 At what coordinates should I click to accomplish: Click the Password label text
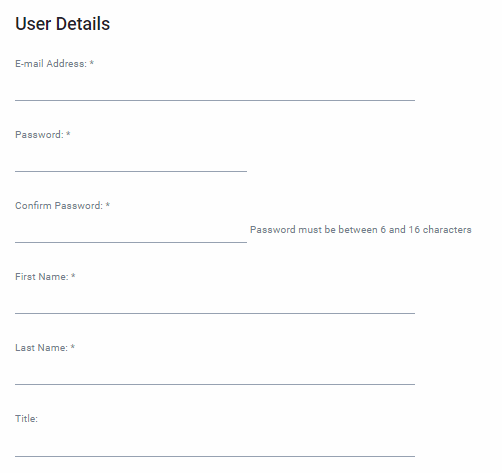click(x=39, y=135)
